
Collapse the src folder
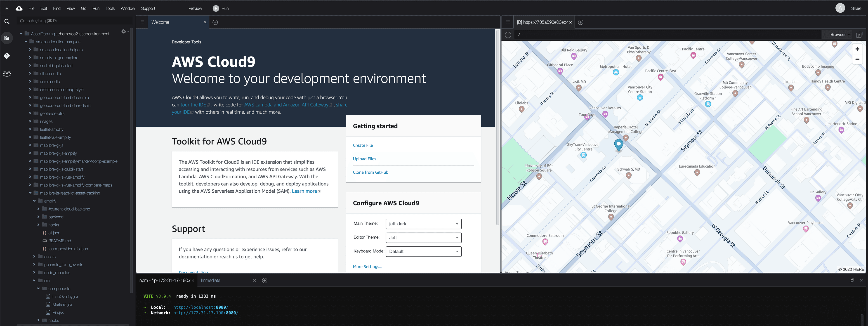point(34,281)
